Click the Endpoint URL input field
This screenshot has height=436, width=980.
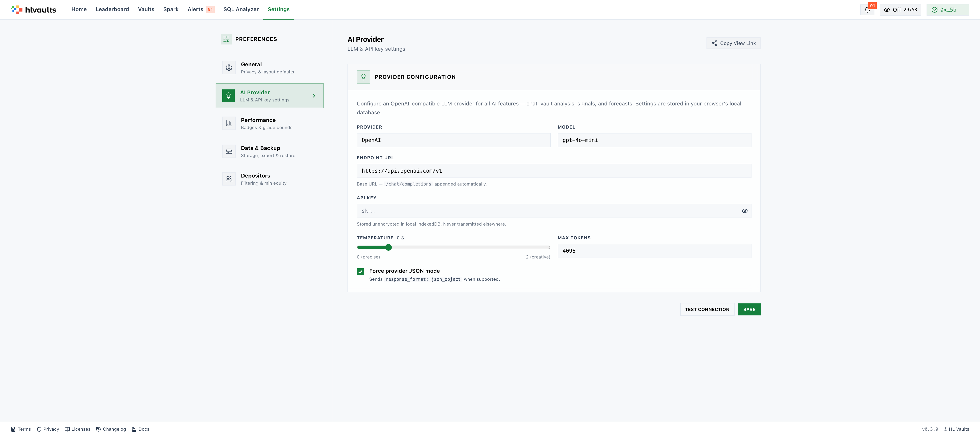point(553,171)
